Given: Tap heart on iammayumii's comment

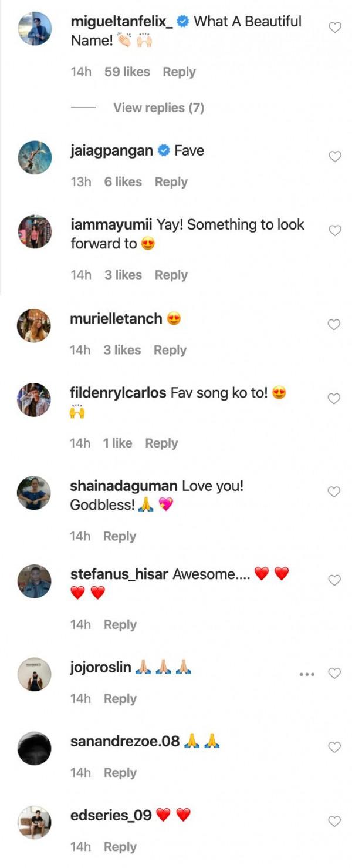Looking at the screenshot, I should [x=334, y=231].
